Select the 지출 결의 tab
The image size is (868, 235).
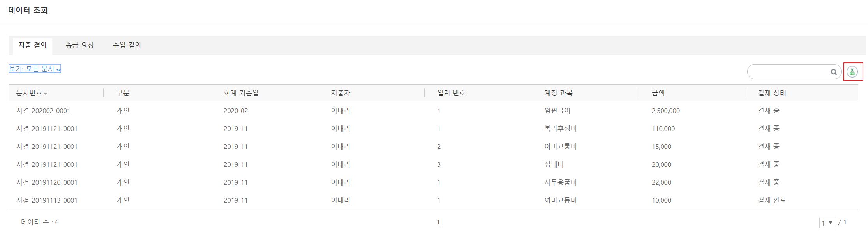[x=32, y=46]
